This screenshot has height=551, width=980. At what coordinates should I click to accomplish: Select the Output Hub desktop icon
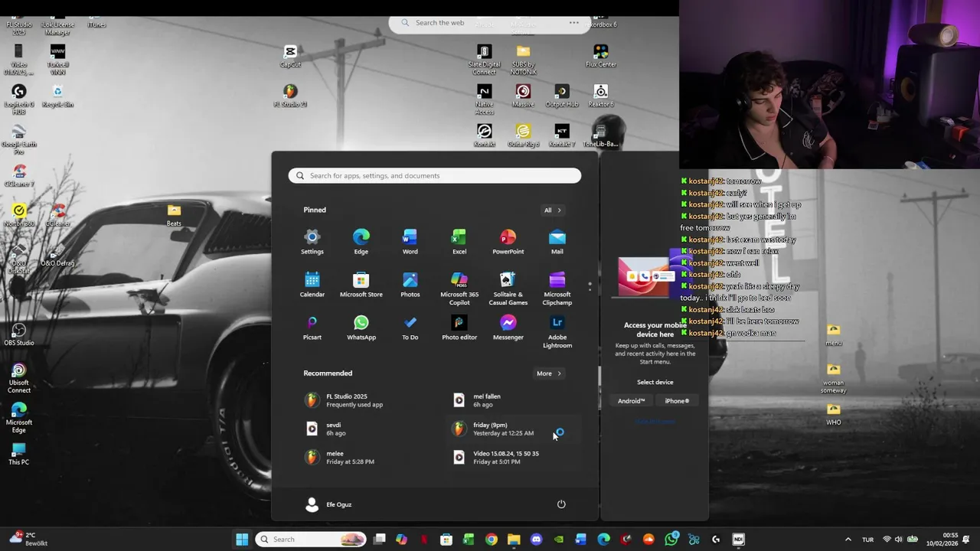pyautogui.click(x=562, y=96)
